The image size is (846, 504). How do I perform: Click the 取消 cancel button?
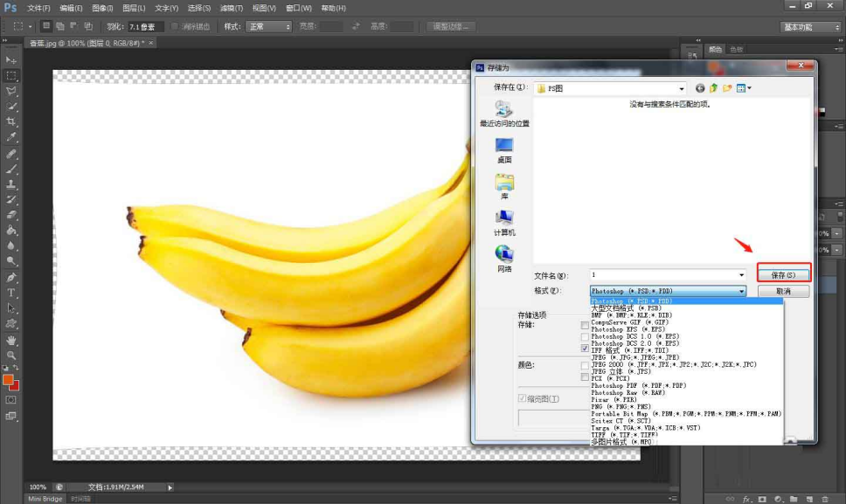click(x=783, y=291)
